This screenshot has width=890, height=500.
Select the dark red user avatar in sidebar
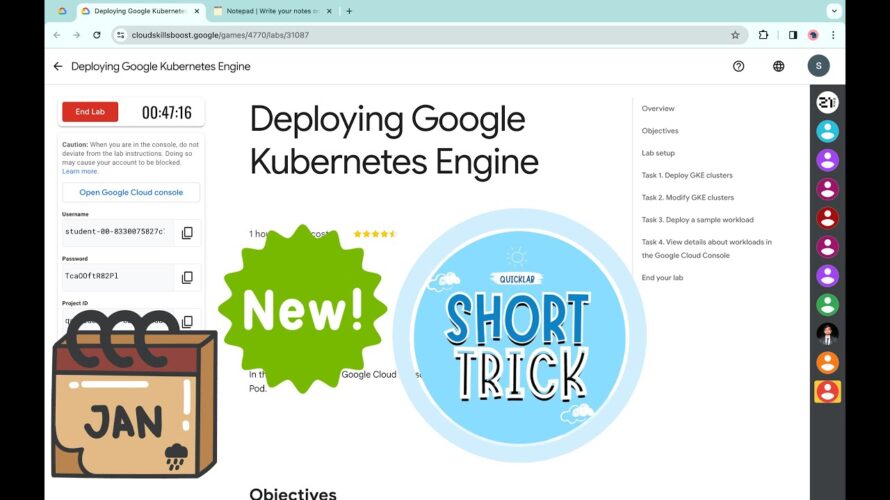[x=827, y=218]
